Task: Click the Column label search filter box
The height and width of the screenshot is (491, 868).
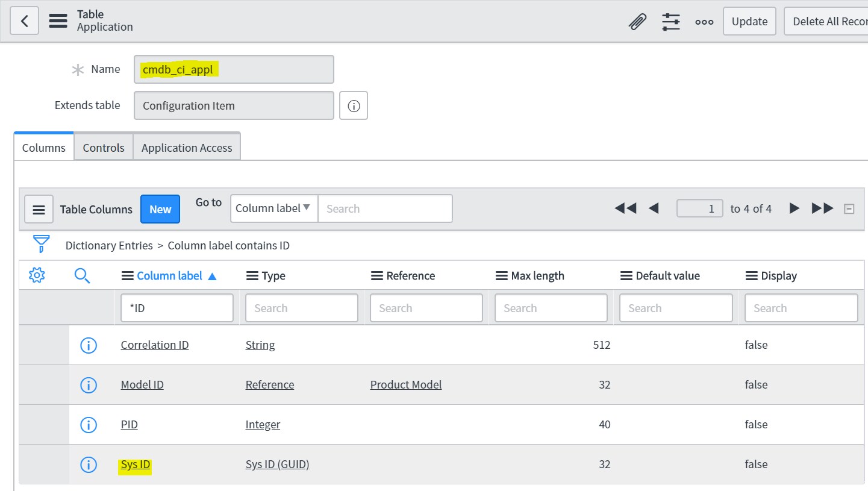Action: pyautogui.click(x=176, y=307)
